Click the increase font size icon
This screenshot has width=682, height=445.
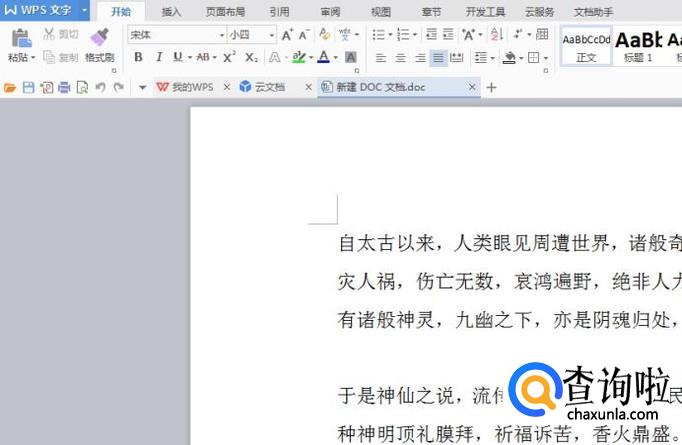click(x=287, y=35)
